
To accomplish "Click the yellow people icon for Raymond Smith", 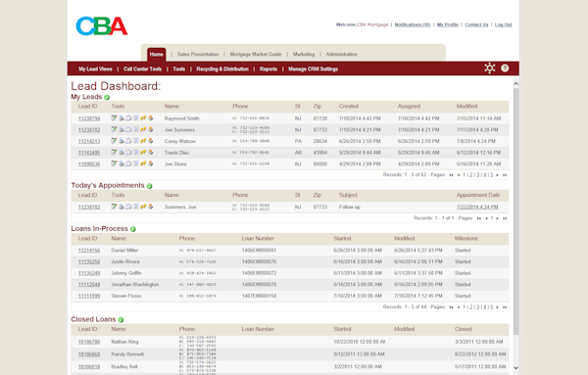I will click(143, 118).
